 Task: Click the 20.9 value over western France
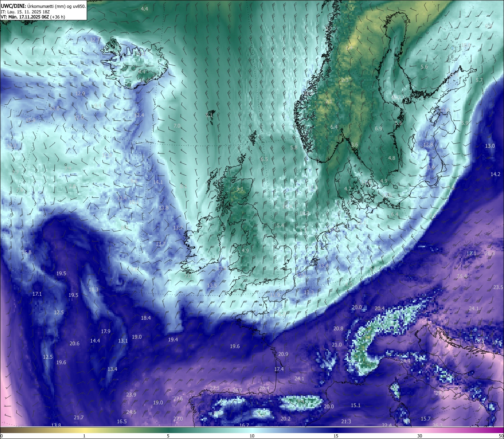point(283,354)
